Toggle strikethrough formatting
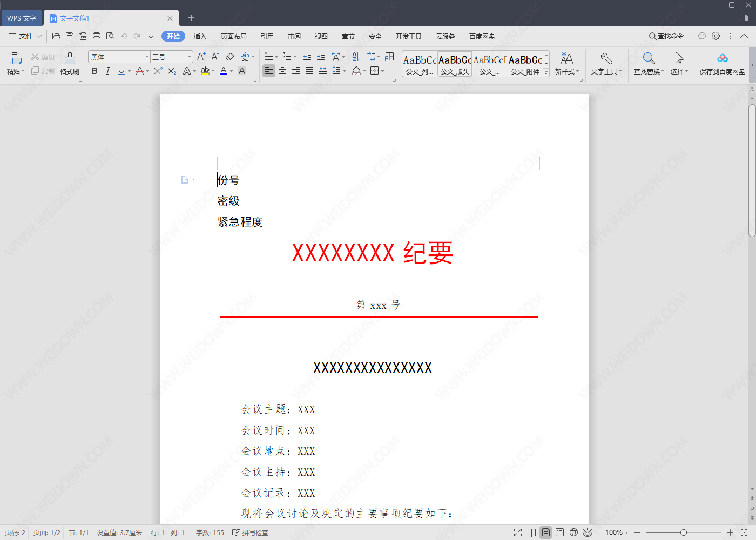Image resolution: width=756 pixels, height=540 pixels. tap(140, 71)
